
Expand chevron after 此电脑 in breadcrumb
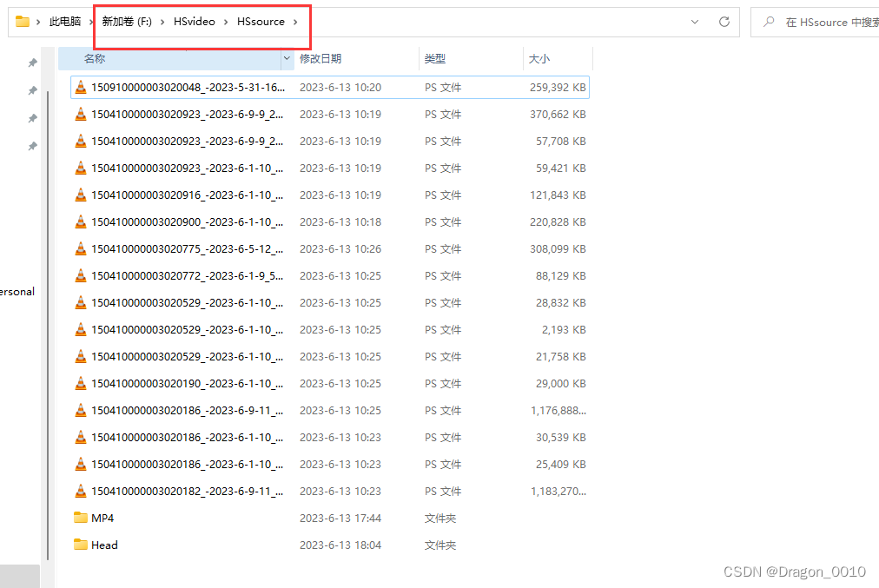(91, 22)
